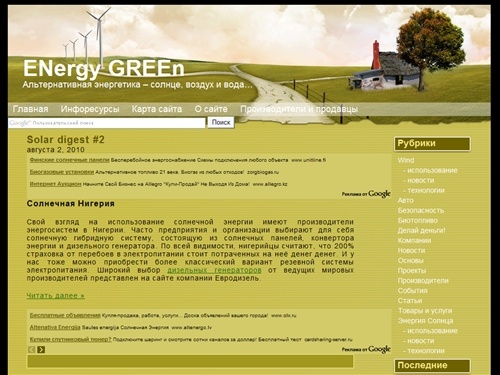Open the Altenativa Energija ad link

tap(55, 327)
